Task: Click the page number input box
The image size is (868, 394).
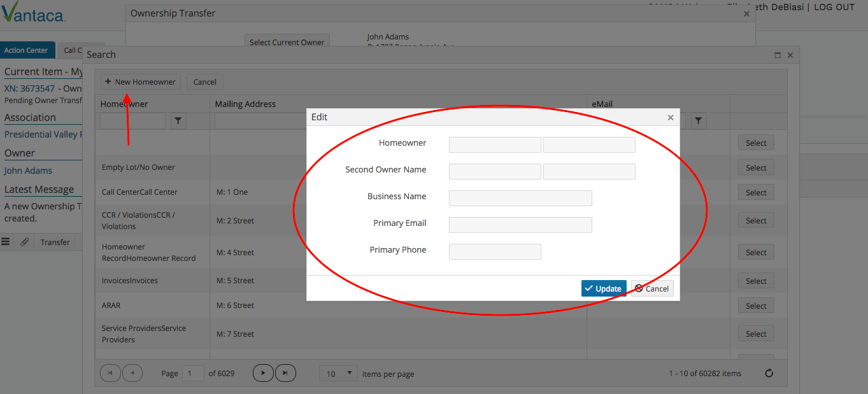Action: (x=193, y=373)
